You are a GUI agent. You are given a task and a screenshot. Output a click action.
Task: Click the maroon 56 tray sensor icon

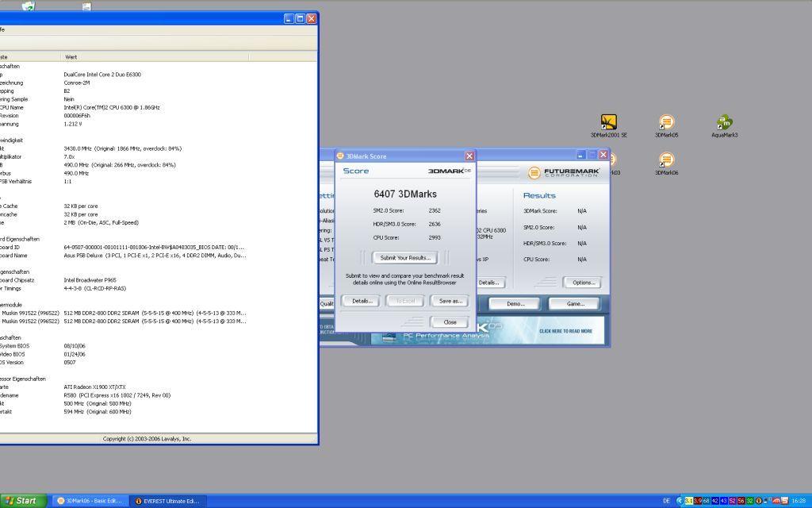pyautogui.click(x=741, y=501)
